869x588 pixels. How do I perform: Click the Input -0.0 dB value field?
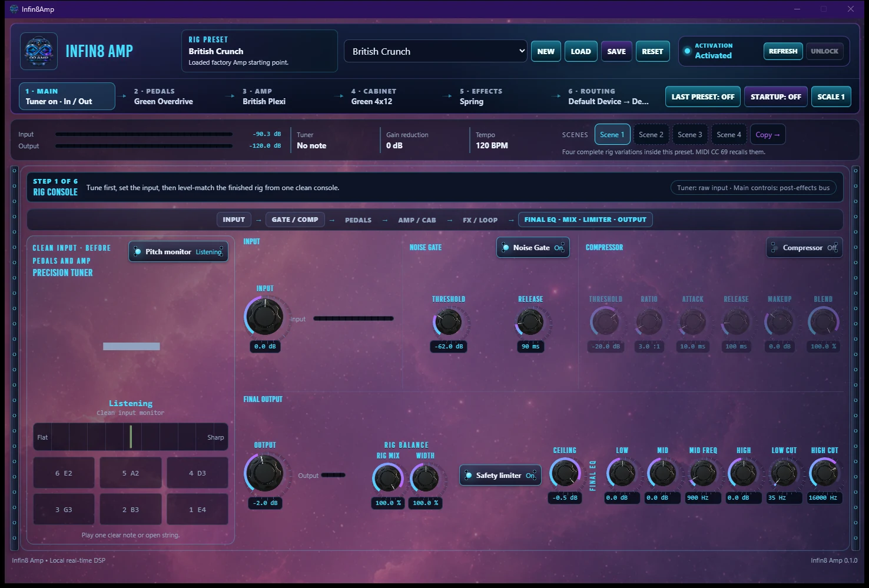pyautogui.click(x=264, y=347)
